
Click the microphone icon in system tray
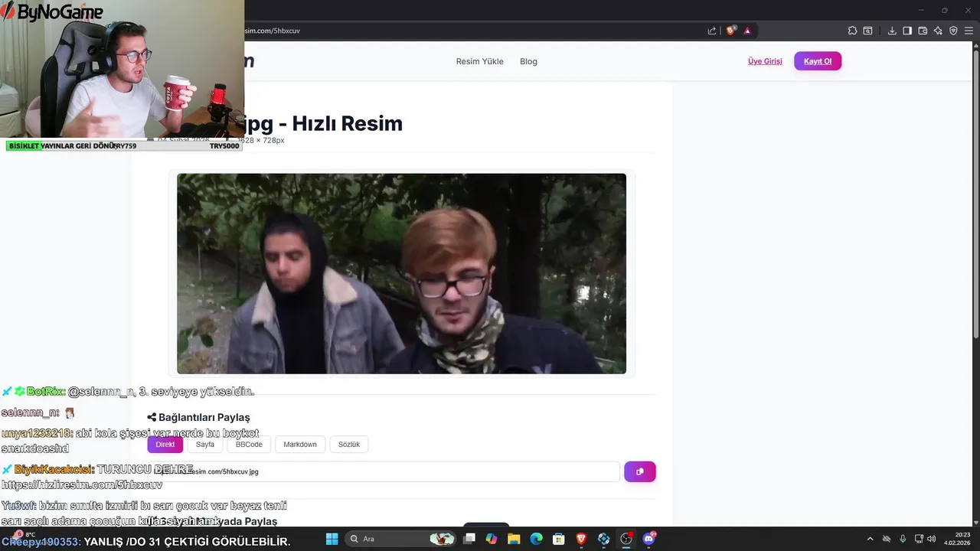click(903, 539)
